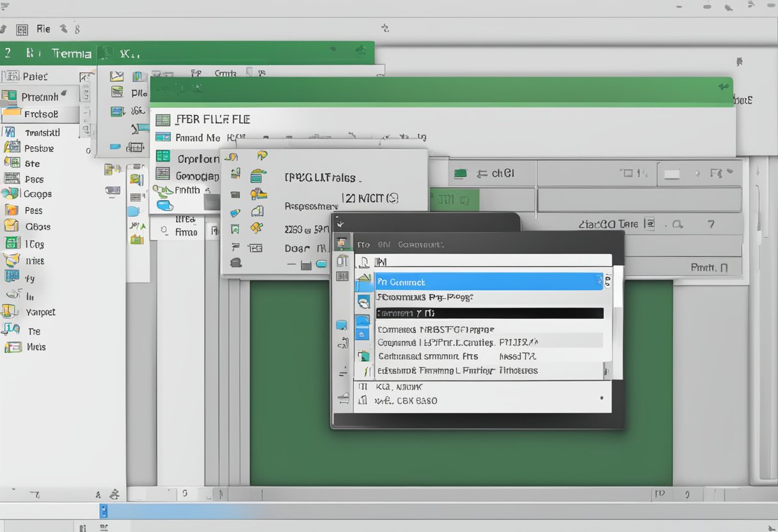Select the black highlighted row in dialog list

(489, 313)
